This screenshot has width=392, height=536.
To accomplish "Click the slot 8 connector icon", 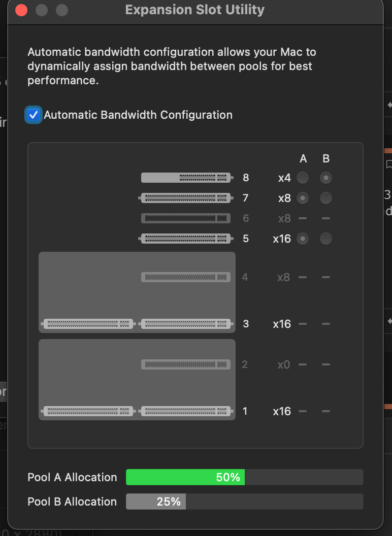I will point(186,178).
